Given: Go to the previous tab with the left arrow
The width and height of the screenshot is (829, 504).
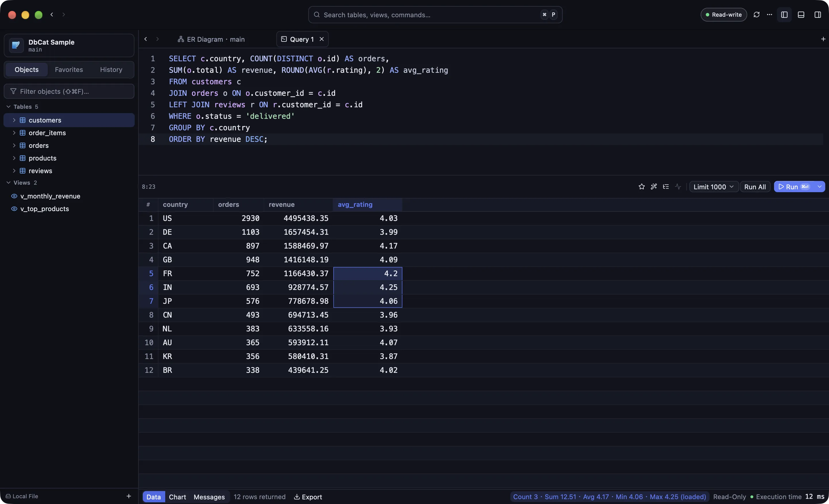Looking at the screenshot, I should [146, 39].
